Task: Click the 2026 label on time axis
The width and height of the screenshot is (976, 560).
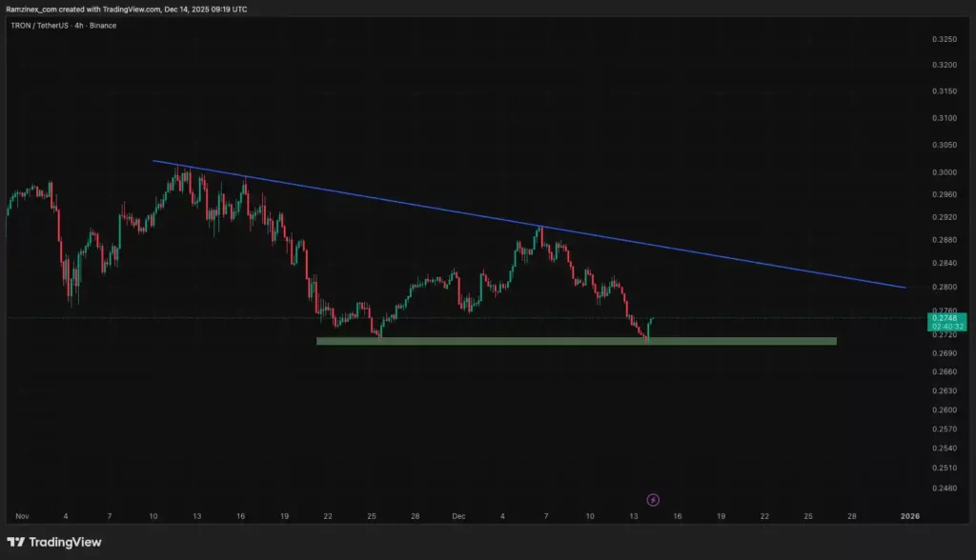Action: point(910,515)
